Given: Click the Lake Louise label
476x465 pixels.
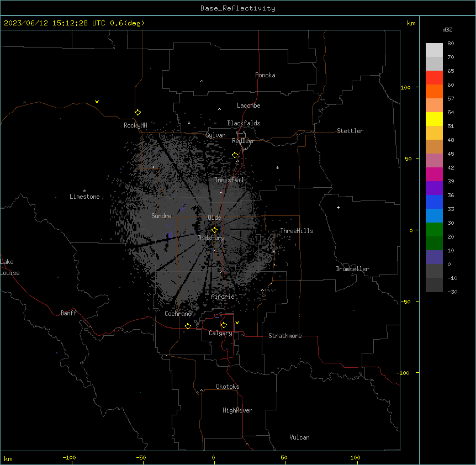Looking at the screenshot, I should [x=10, y=267].
